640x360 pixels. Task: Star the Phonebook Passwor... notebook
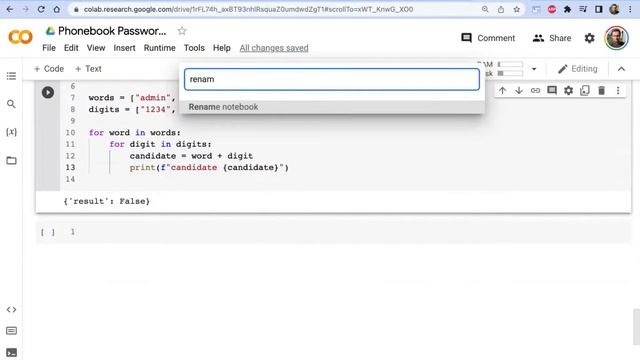click(182, 31)
